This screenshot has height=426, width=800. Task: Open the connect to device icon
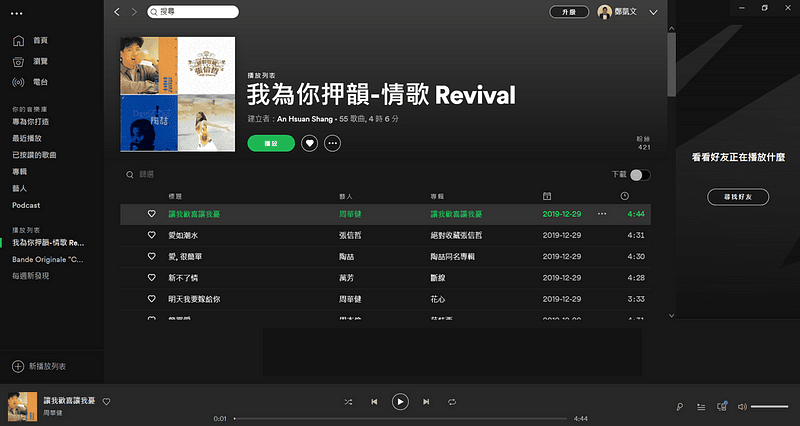(722, 406)
